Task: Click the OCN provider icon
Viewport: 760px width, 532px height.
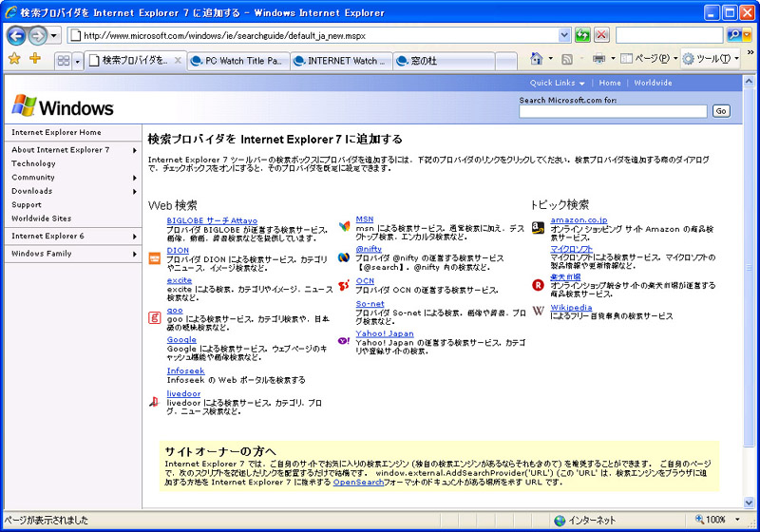Action: pyautogui.click(x=344, y=285)
